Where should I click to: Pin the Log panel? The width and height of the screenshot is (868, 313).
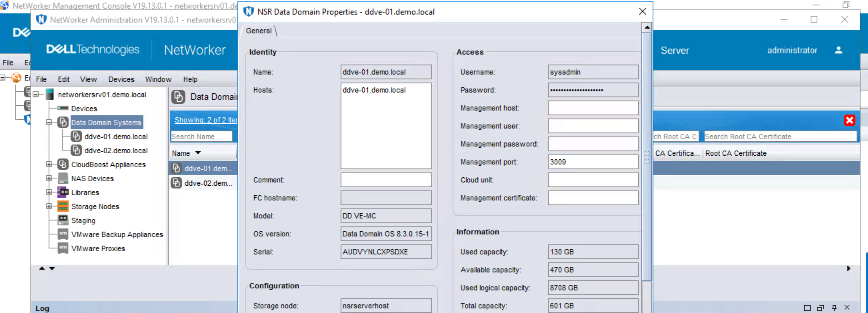pyautogui.click(x=833, y=308)
